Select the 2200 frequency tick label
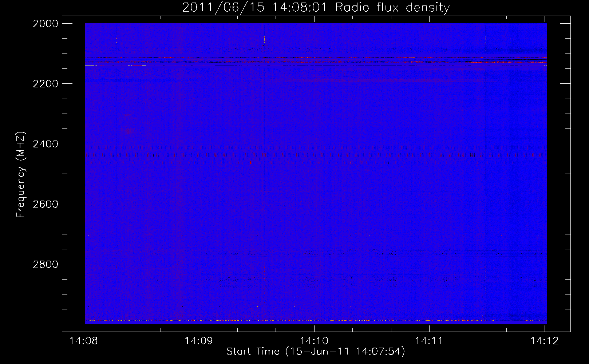The height and width of the screenshot is (364, 589). pyautogui.click(x=46, y=84)
